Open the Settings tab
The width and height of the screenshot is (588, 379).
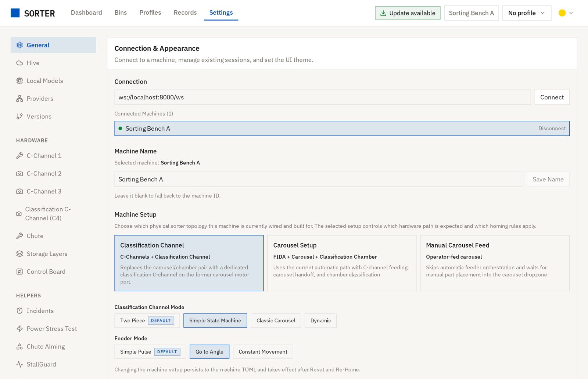coord(221,13)
